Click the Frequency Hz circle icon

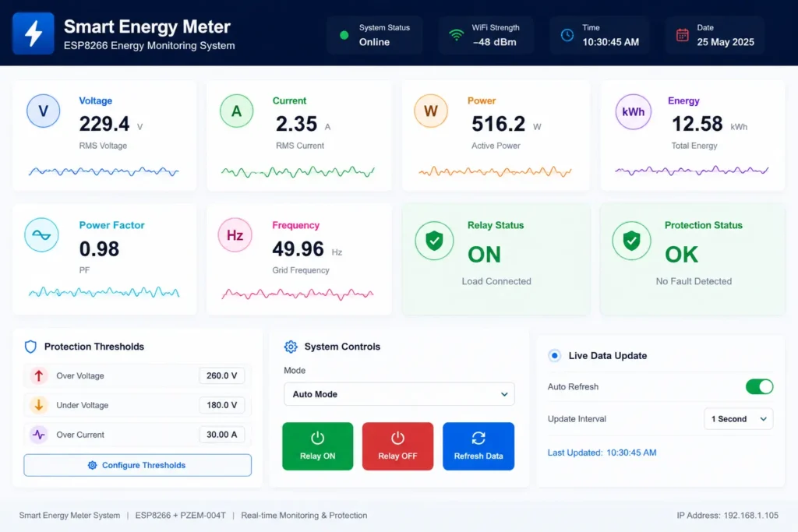pyautogui.click(x=235, y=235)
